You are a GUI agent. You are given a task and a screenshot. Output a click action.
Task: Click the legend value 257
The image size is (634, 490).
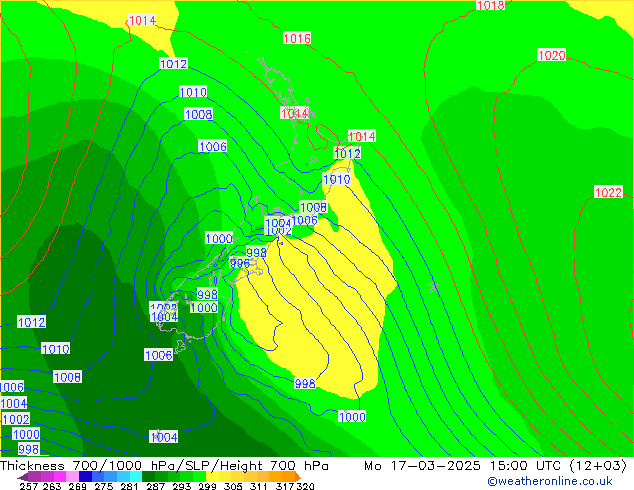(29, 486)
